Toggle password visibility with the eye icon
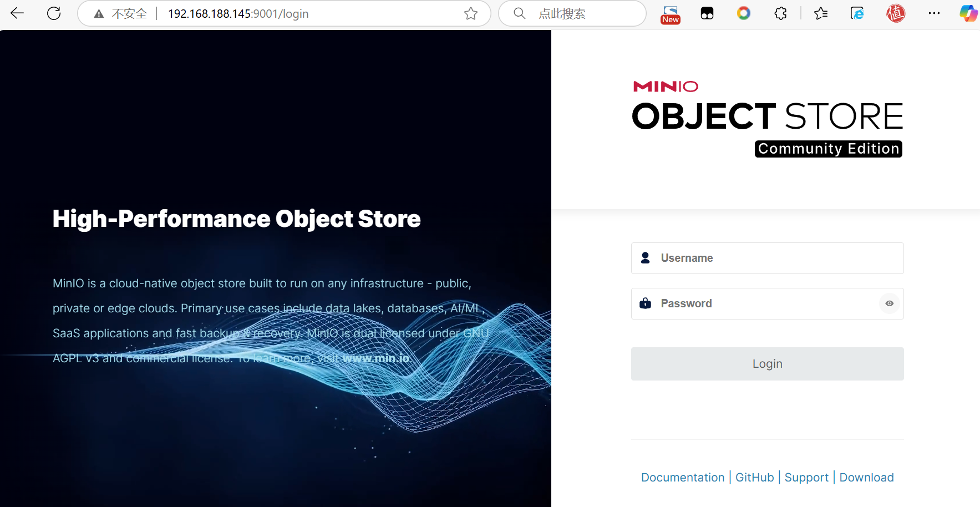The width and height of the screenshot is (980, 507). [890, 303]
